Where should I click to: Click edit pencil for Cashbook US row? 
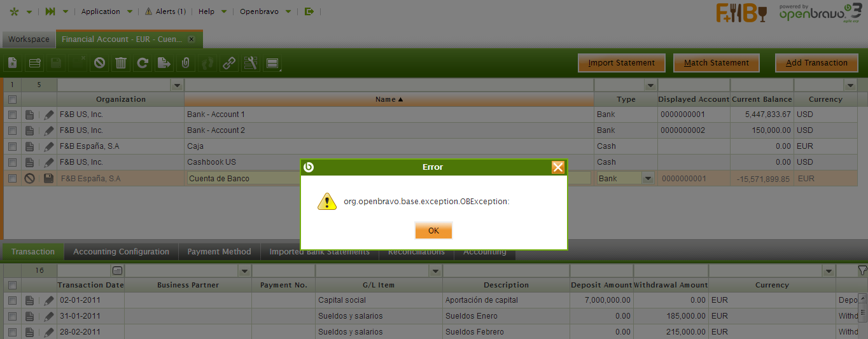pyautogui.click(x=49, y=162)
